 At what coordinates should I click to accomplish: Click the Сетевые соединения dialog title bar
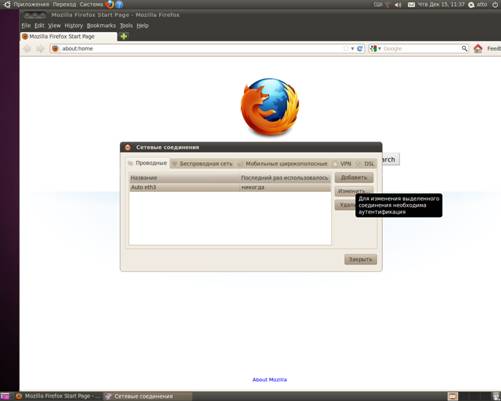[x=251, y=147]
